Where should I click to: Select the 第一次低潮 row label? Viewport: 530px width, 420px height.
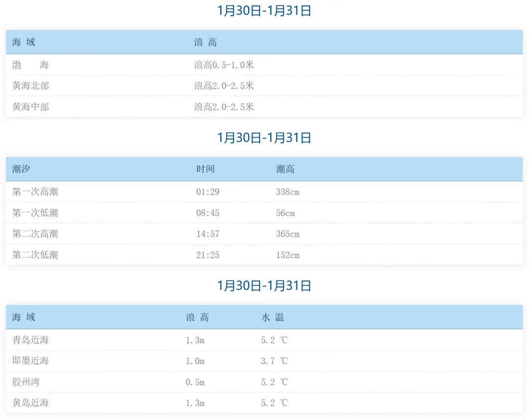[35, 213]
